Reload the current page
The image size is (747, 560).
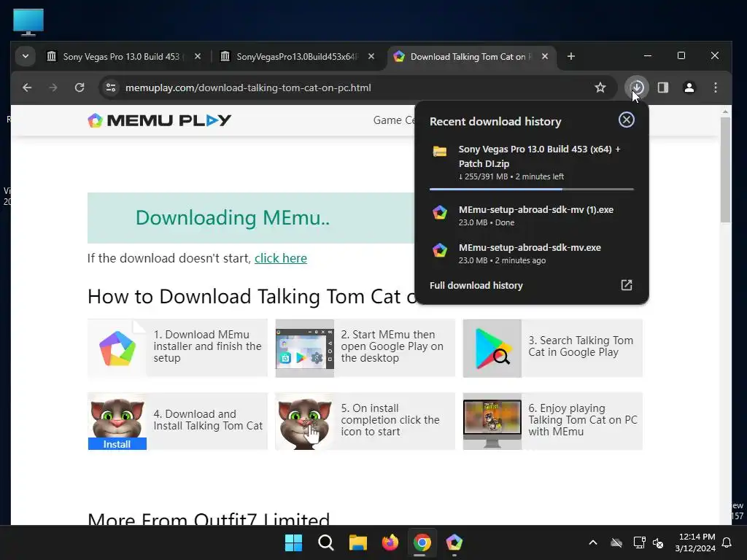(80, 87)
